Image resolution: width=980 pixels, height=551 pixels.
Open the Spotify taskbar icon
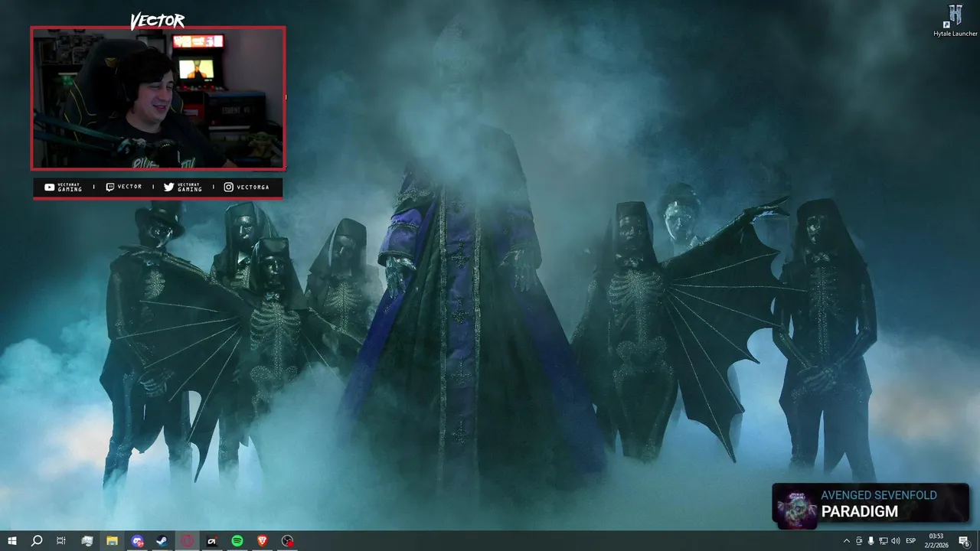pos(237,541)
